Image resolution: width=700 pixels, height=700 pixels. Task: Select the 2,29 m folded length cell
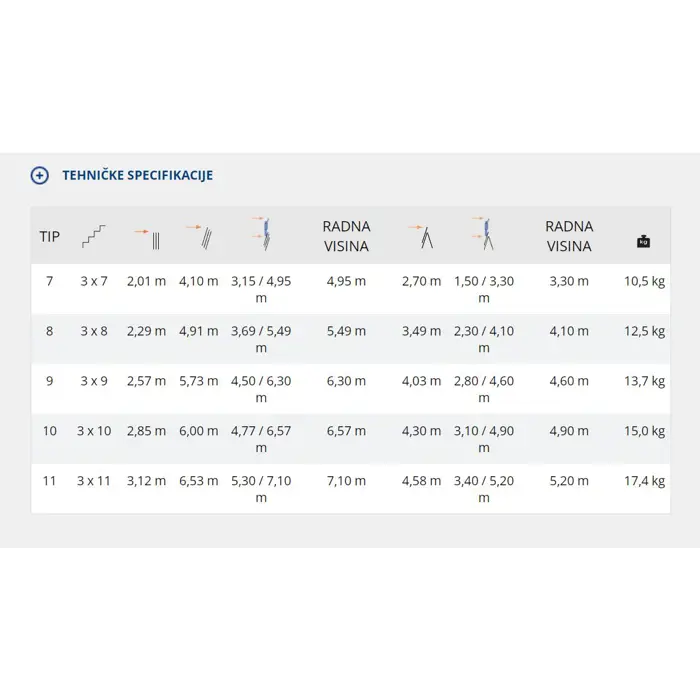tap(146, 331)
